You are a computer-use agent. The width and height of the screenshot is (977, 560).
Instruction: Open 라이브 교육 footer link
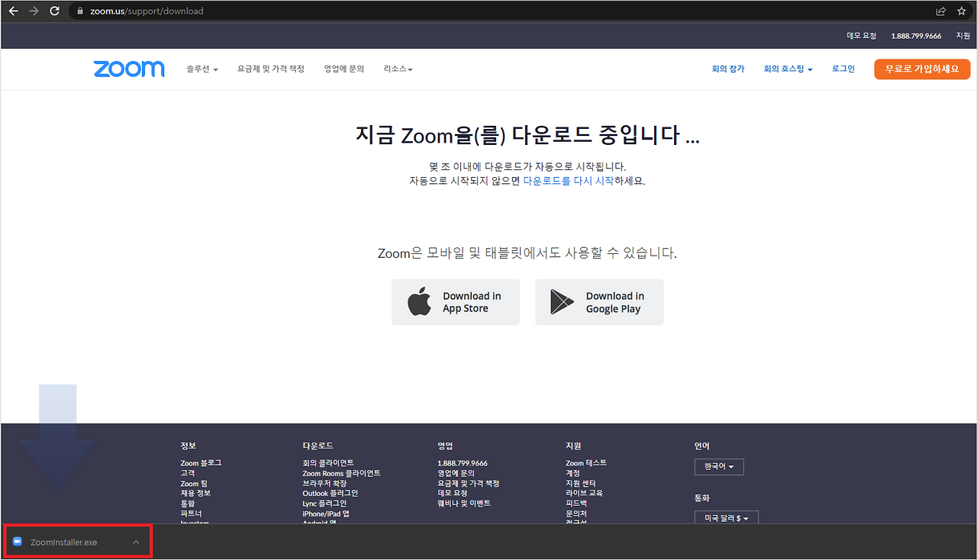[x=584, y=493]
